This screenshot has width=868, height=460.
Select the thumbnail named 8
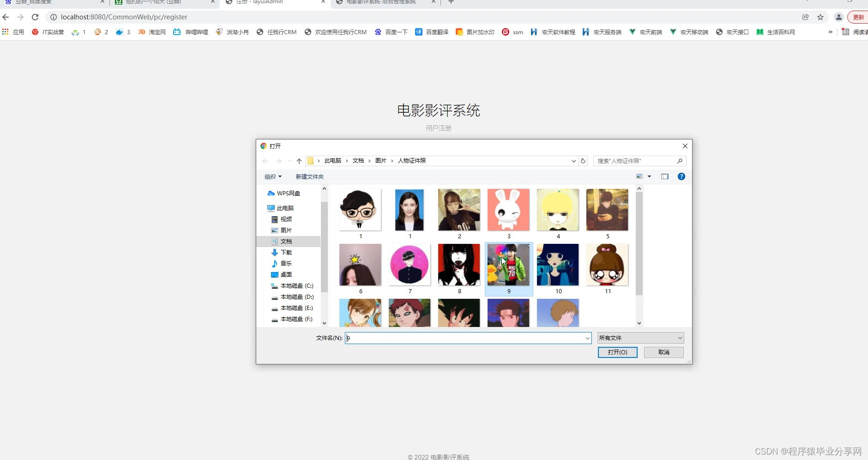[459, 265]
